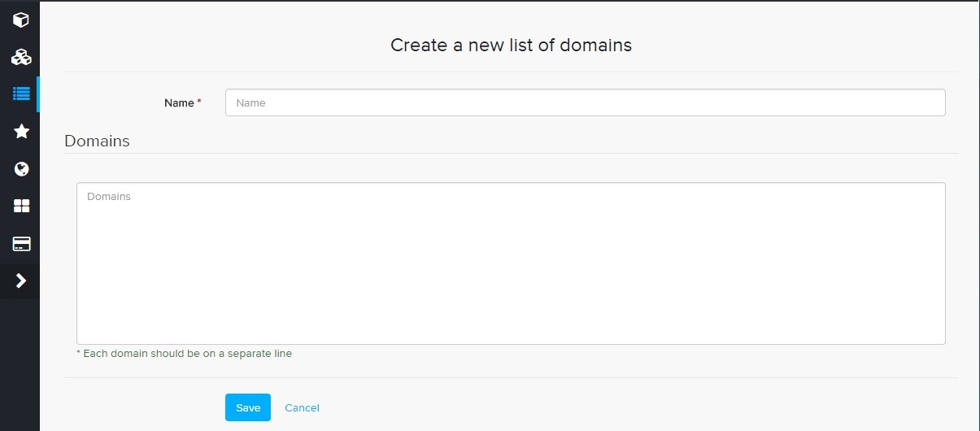The image size is (980, 431).
Task: Open the stacked cubes sidebar icon
Action: tap(21, 57)
